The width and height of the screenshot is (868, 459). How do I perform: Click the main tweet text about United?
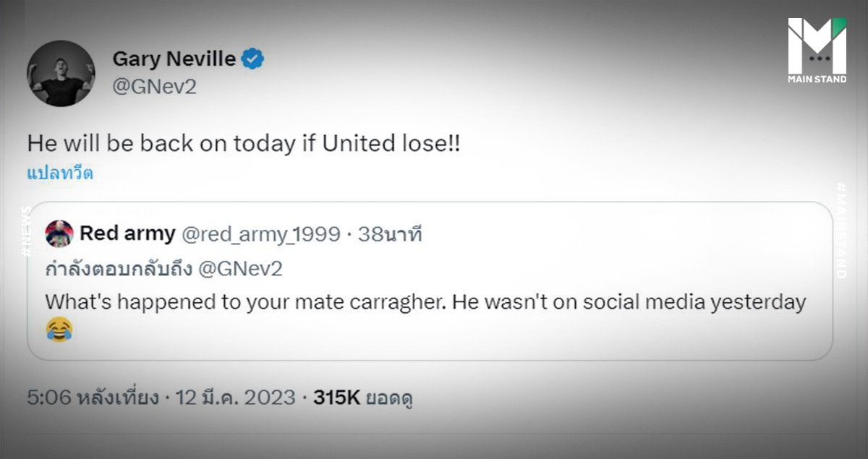coord(244,143)
